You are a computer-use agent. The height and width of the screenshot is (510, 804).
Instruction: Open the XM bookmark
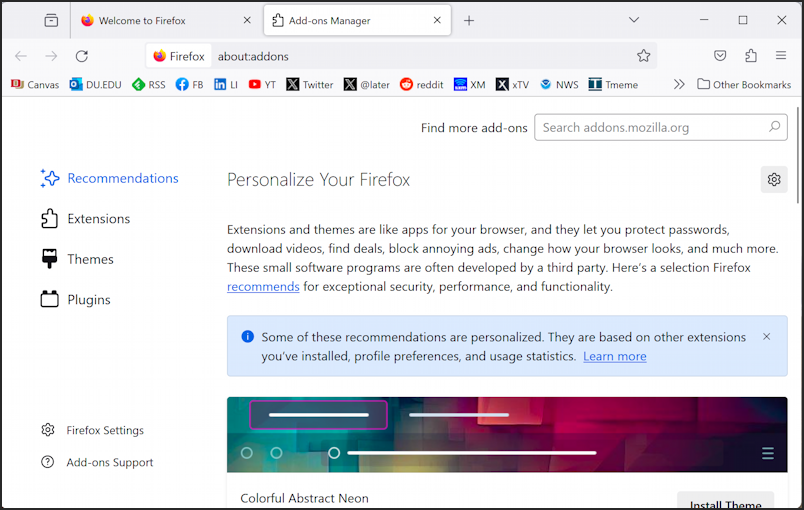pos(470,85)
